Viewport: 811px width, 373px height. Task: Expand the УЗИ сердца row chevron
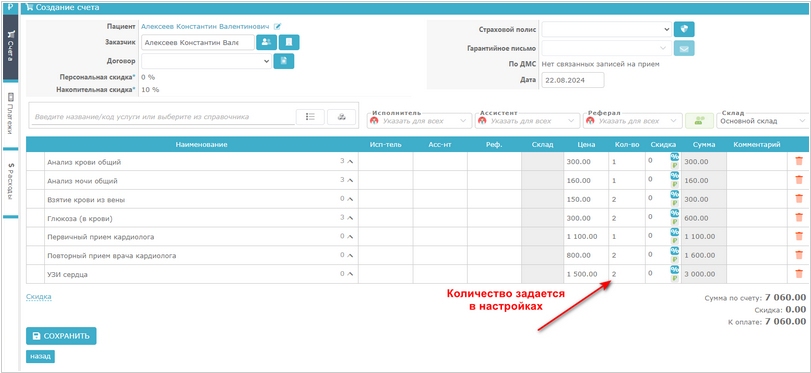pos(350,274)
